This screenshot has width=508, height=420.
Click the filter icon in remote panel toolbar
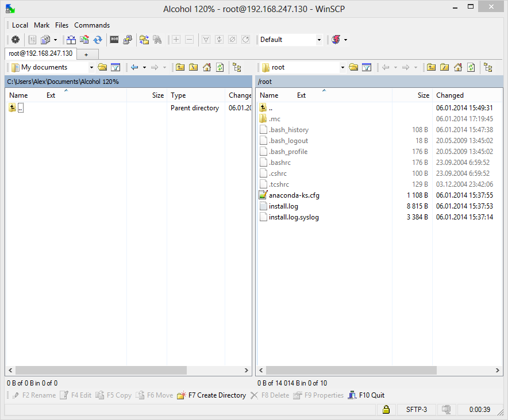(367, 67)
